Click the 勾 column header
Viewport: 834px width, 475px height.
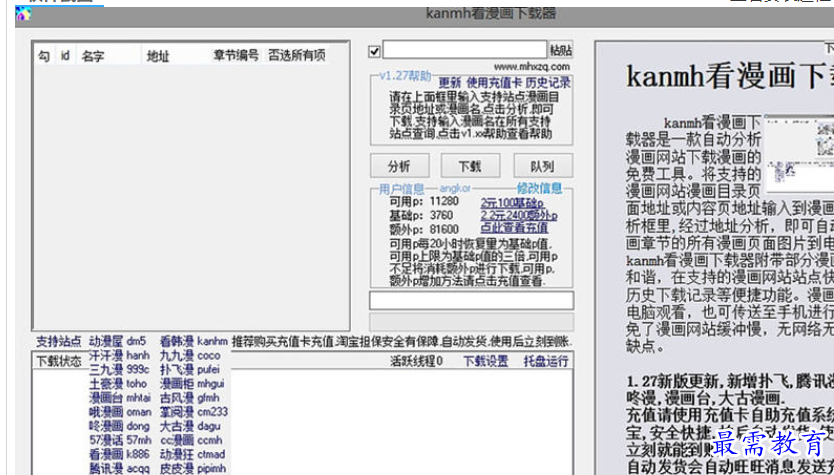(44, 55)
